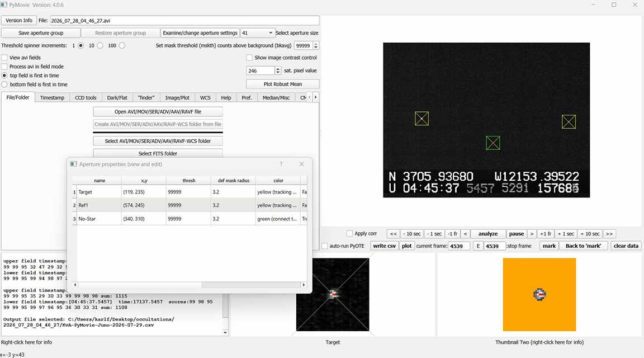The image size is (644, 358).
Task: Select threshold increment 10 radio button
Action: [100, 46]
